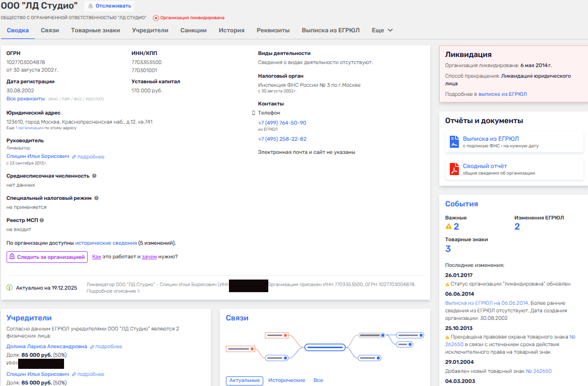Click help icon beside Специальный налоговый режим
The width and height of the screenshot is (588, 386).
point(96,198)
